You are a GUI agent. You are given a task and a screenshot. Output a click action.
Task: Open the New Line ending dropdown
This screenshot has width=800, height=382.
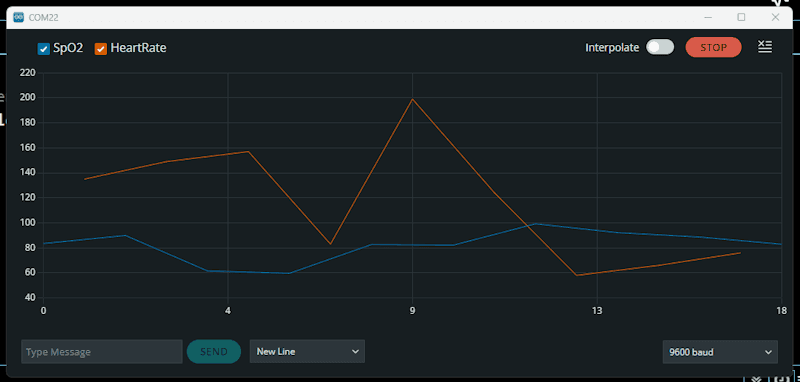(307, 352)
